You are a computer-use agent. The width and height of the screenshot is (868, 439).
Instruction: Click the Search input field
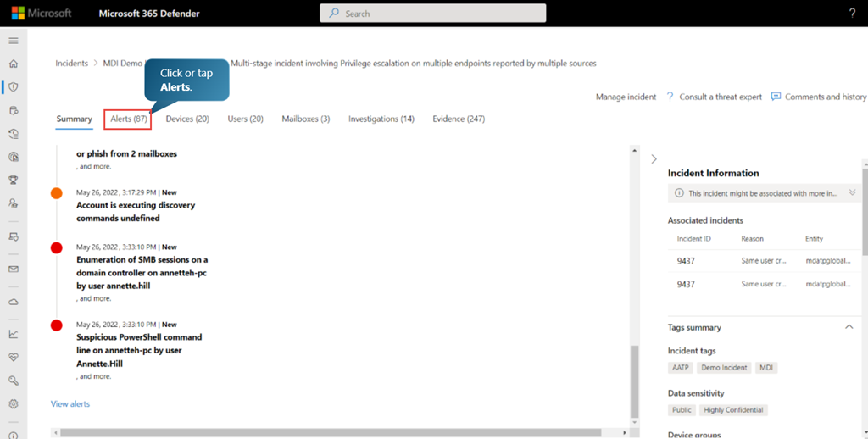[432, 14]
